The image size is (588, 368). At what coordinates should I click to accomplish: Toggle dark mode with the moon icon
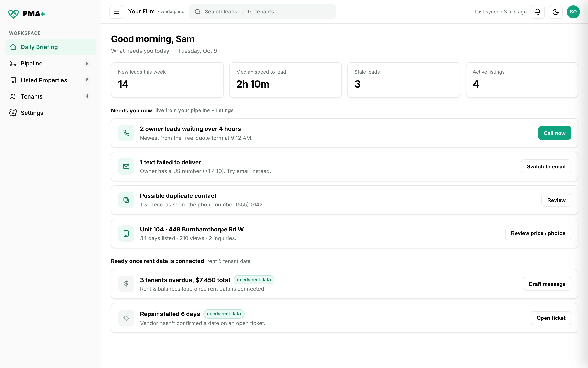pos(556,12)
